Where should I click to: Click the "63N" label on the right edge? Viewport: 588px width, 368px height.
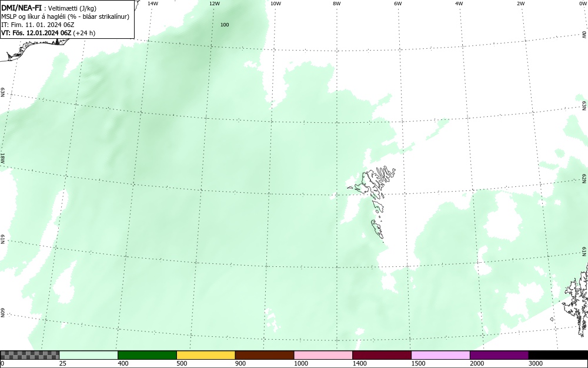click(584, 105)
